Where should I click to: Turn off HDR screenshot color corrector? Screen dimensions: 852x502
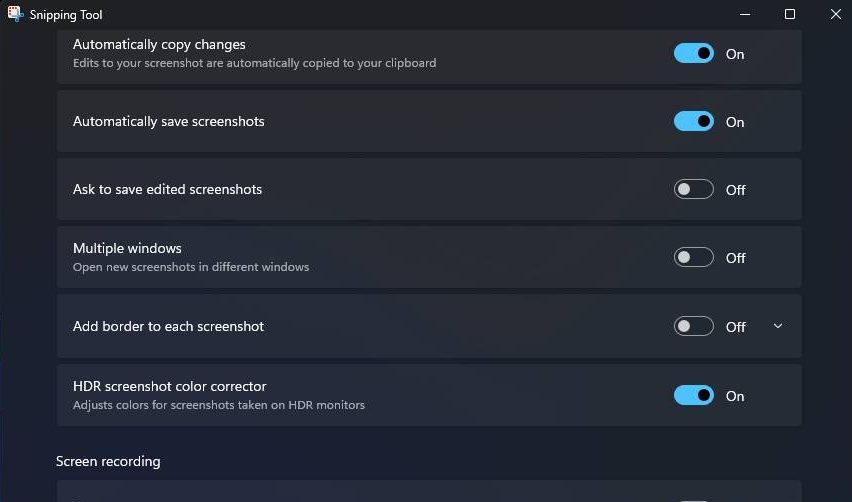click(694, 396)
